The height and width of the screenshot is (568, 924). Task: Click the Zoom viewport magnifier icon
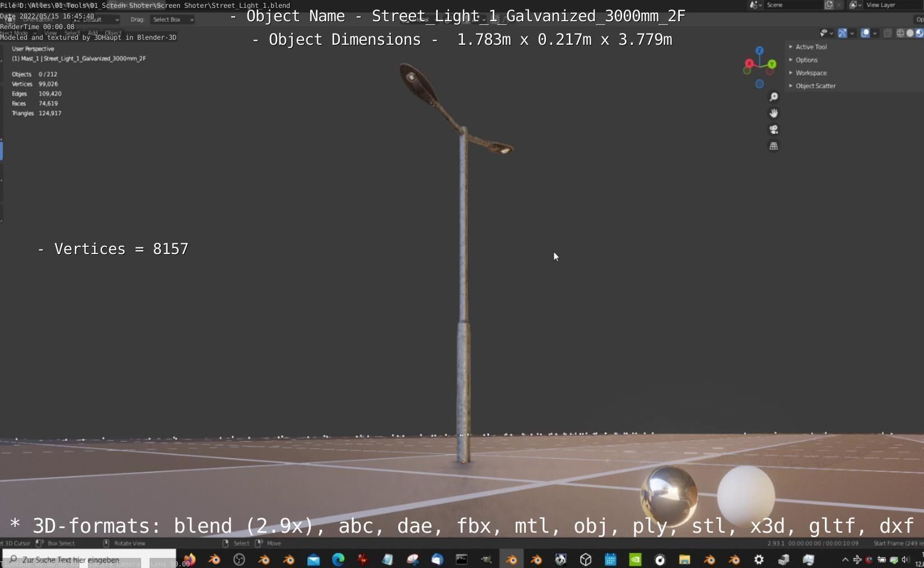pos(773,97)
